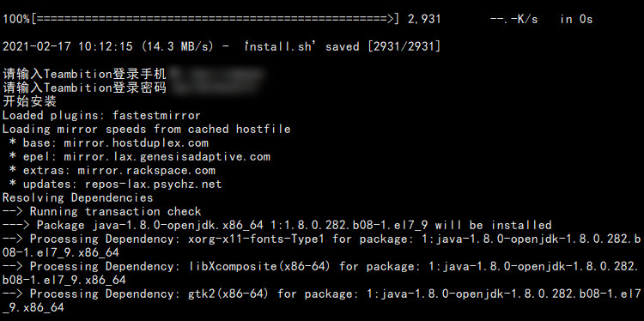Screen dimensions: 644x321
Task: Click 'Loading mirror speeds from cached hostfile'
Action: click(x=146, y=129)
